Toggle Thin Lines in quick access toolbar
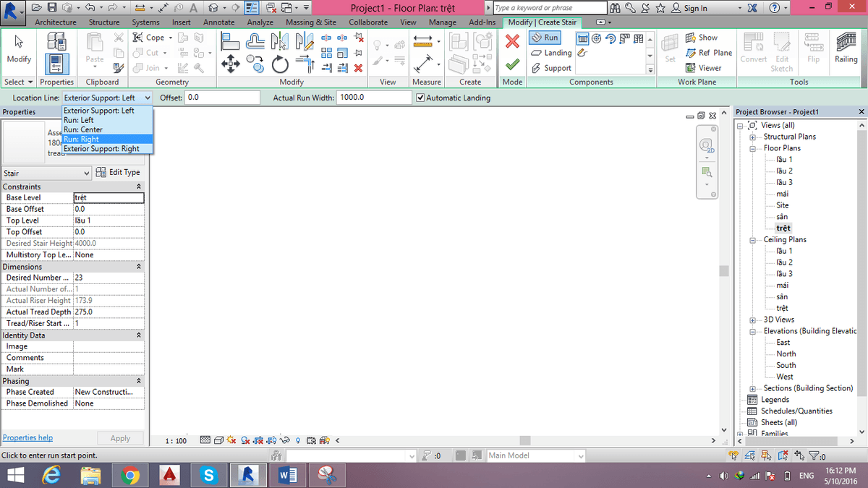 tap(252, 8)
